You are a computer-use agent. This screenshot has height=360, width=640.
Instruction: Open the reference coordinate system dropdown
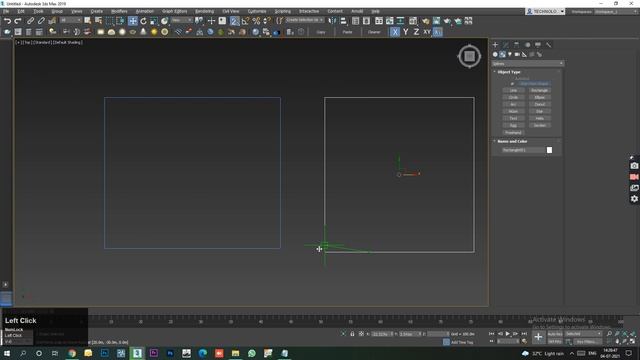(x=182, y=20)
